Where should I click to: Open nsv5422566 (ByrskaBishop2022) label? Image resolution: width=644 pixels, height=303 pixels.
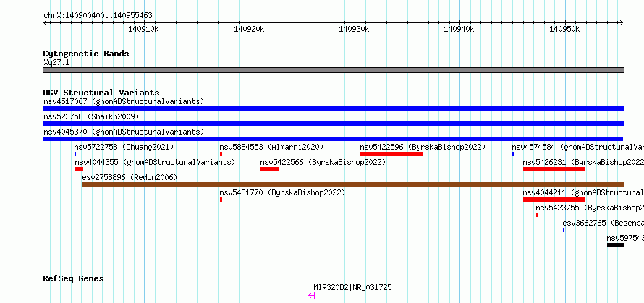point(323,162)
